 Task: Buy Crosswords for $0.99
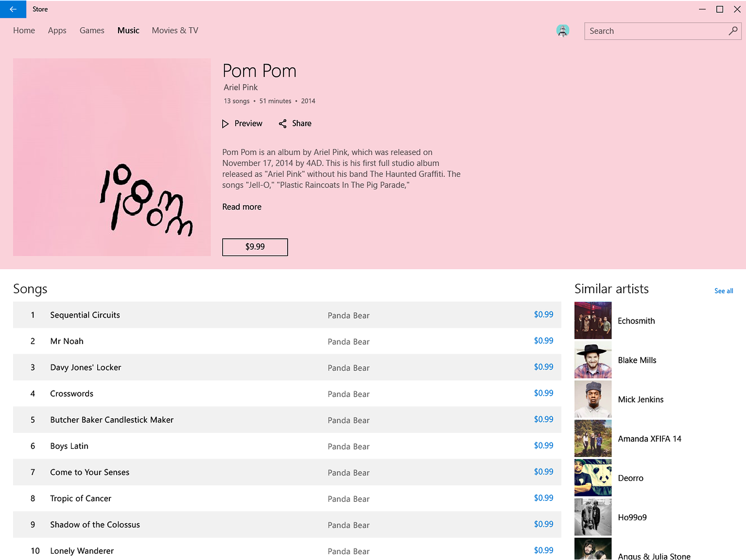[543, 393]
